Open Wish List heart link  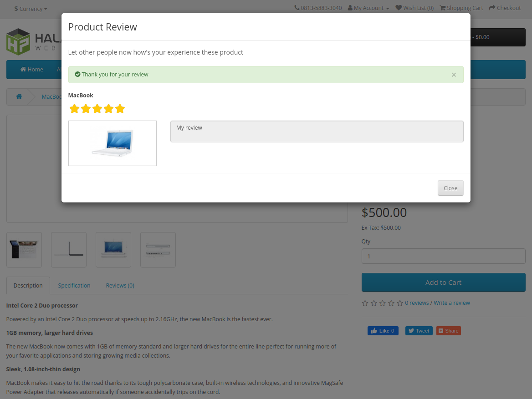tap(414, 8)
